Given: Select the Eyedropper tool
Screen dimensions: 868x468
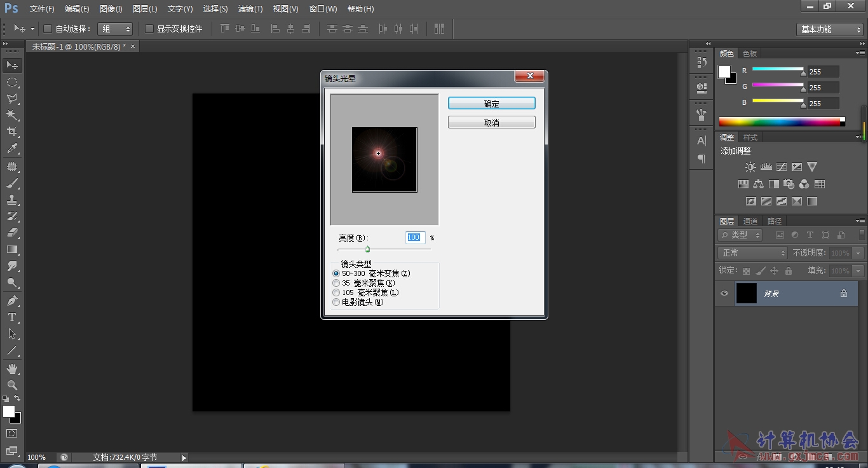Looking at the screenshot, I should [12, 149].
